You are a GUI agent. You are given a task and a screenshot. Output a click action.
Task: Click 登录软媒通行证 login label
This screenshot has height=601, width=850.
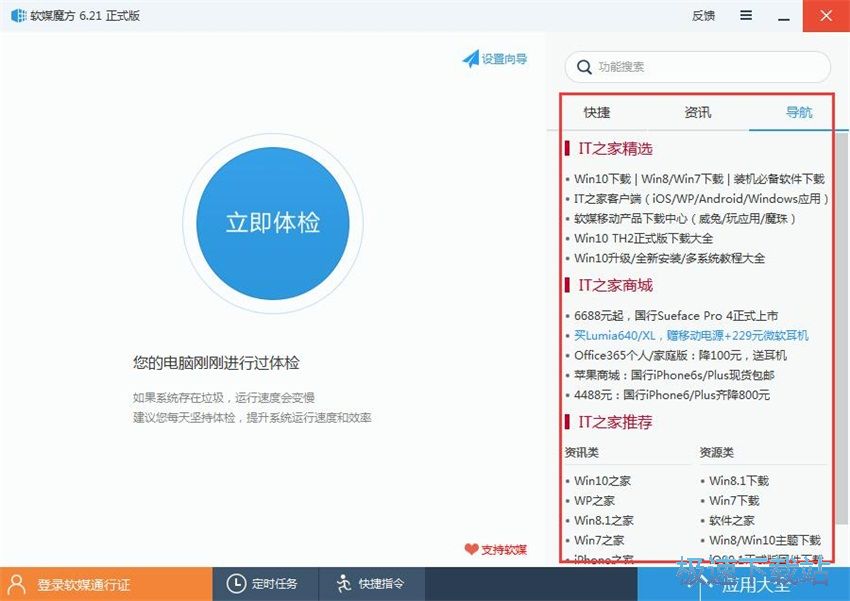[83, 585]
